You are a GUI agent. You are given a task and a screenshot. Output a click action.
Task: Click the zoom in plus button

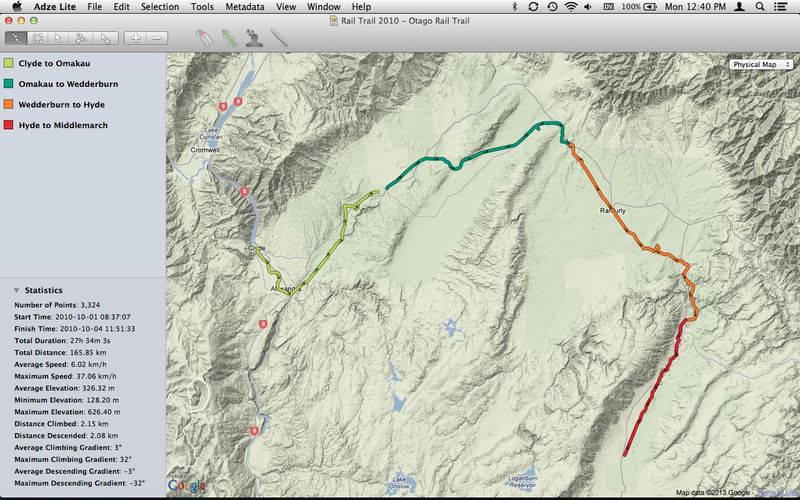tap(135, 38)
